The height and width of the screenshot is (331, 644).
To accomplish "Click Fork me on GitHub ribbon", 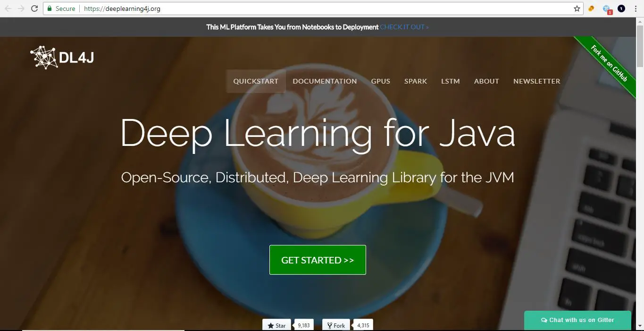I will point(610,64).
